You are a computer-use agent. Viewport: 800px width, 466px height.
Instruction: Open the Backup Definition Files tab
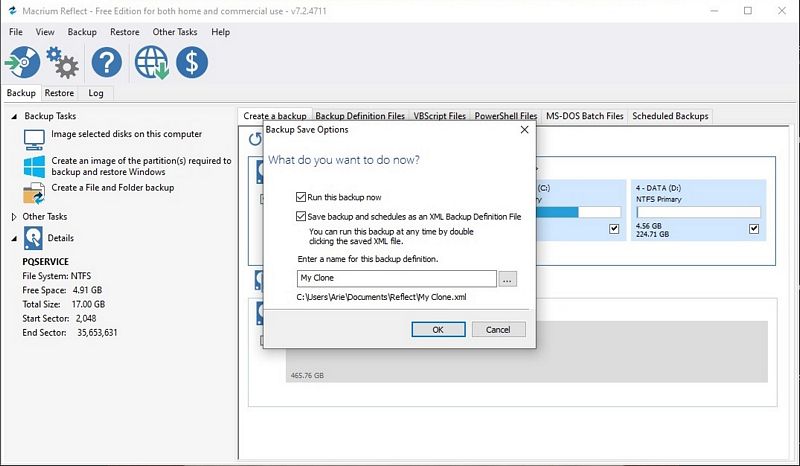coord(360,116)
